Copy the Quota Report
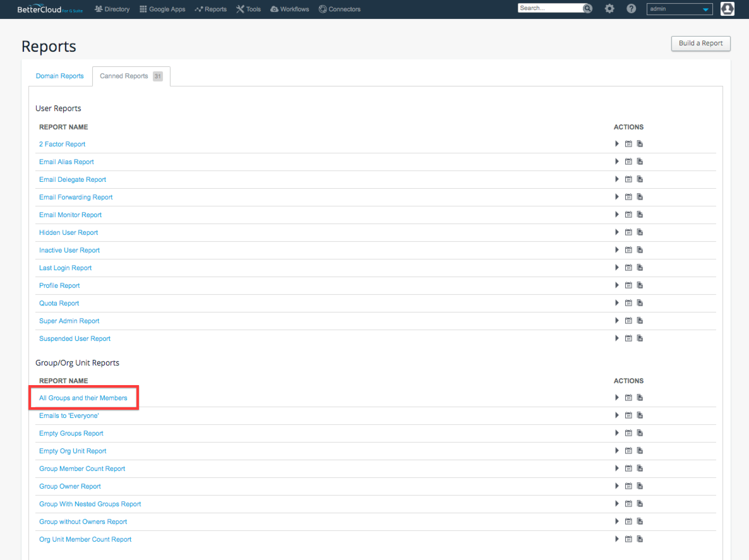The width and height of the screenshot is (749, 560). click(x=639, y=302)
